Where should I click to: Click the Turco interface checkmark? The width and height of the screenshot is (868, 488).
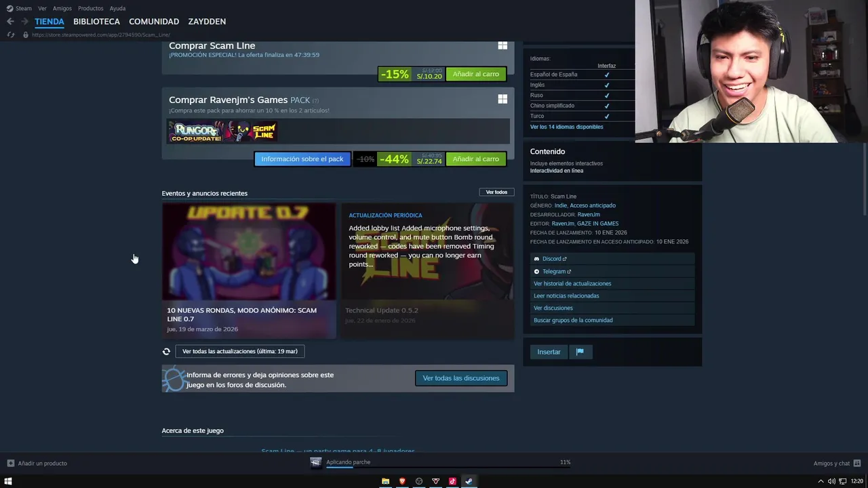tap(607, 116)
